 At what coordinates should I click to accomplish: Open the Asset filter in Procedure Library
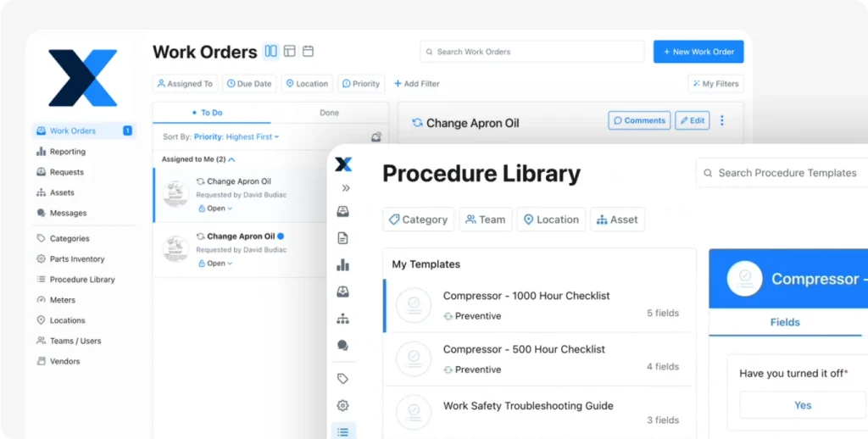point(617,219)
